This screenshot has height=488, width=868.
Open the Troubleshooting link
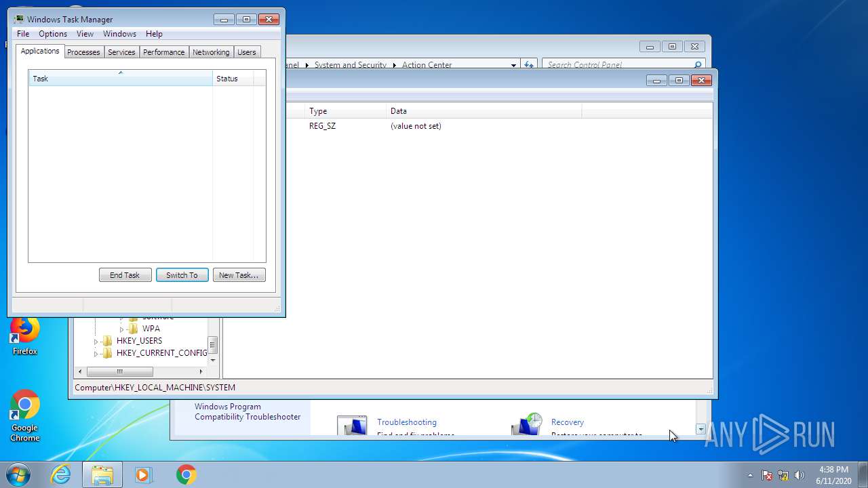tap(407, 422)
